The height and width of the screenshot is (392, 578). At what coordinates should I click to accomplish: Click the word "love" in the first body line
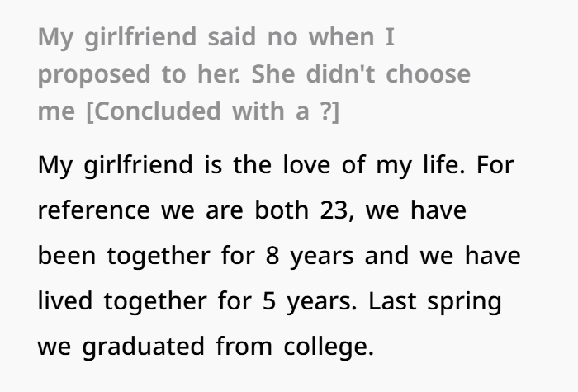point(305,163)
